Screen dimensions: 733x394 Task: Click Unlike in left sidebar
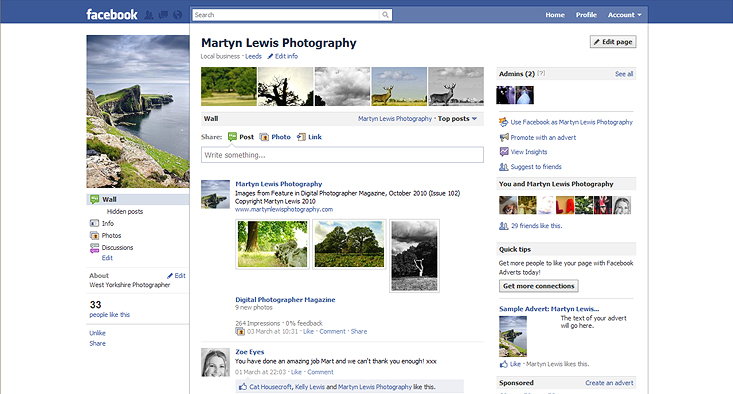click(97, 333)
